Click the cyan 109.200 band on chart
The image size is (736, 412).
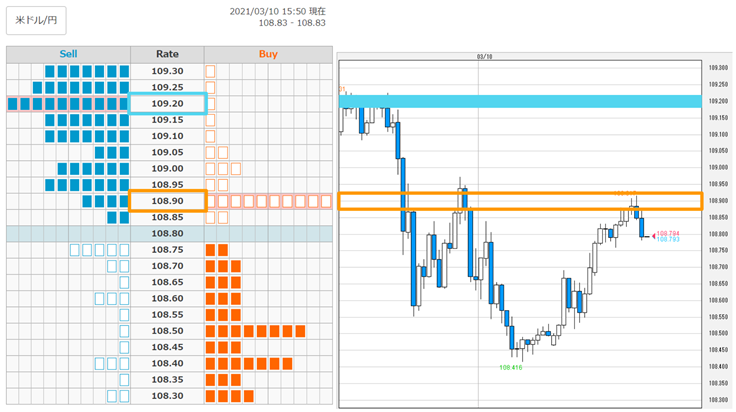click(520, 101)
